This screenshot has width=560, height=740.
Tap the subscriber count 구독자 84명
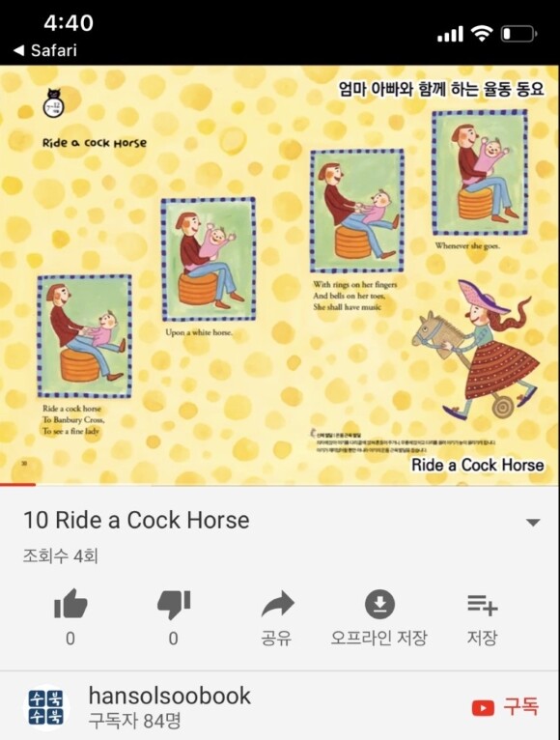[x=135, y=721]
